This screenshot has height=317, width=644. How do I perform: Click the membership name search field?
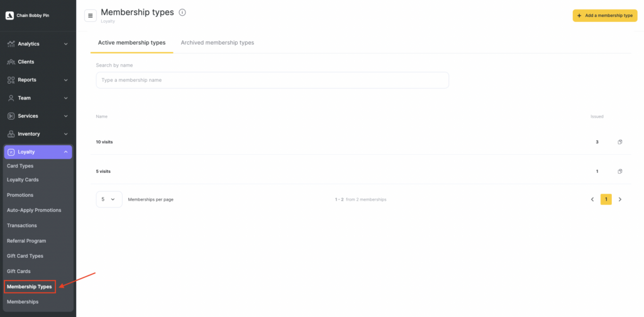pos(272,80)
